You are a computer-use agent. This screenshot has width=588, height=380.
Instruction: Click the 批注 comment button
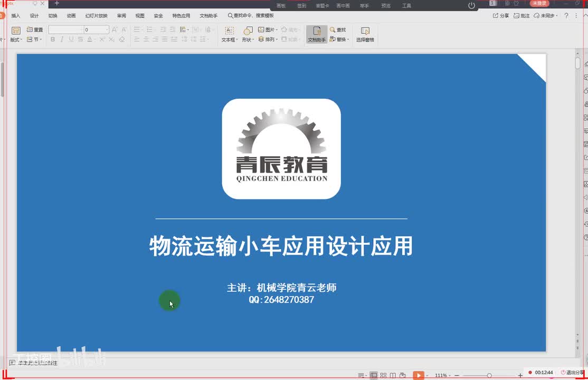point(521,16)
